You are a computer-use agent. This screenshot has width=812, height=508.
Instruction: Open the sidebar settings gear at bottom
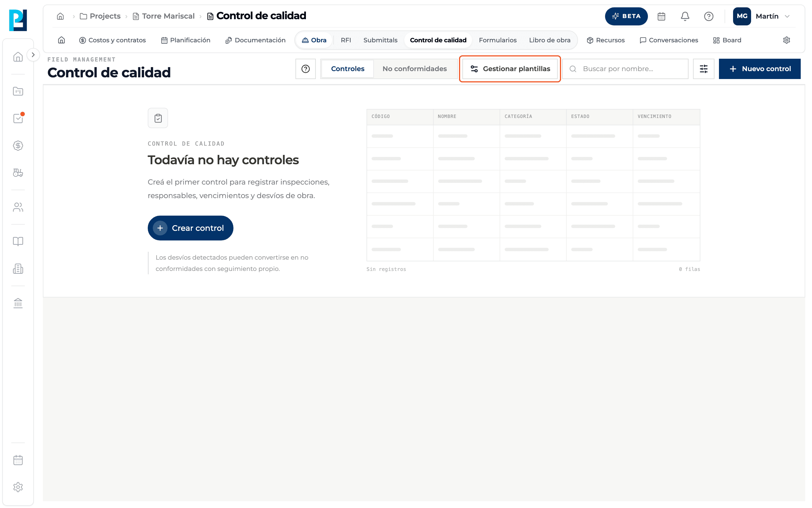pos(18,487)
